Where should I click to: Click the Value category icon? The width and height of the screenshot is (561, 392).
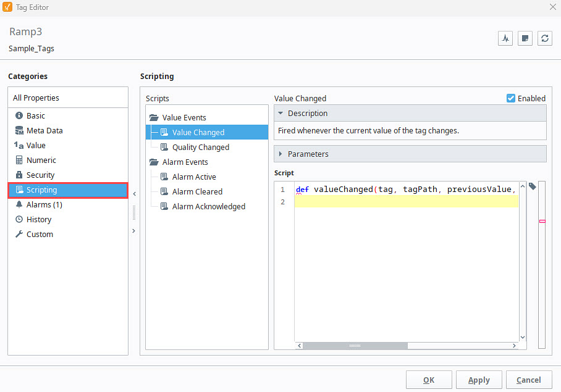[x=19, y=145]
